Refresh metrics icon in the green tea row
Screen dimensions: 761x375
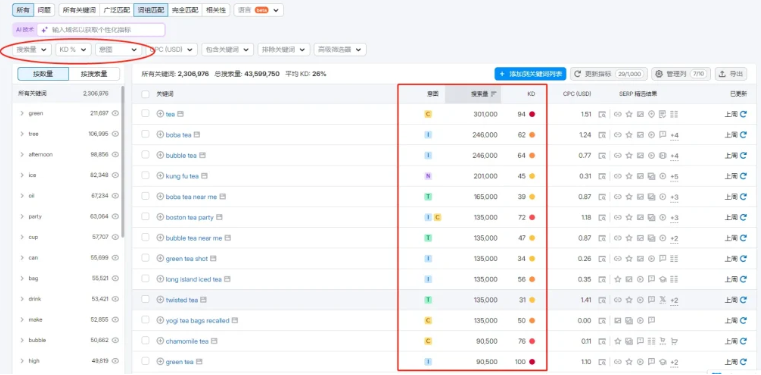pyautogui.click(x=743, y=362)
